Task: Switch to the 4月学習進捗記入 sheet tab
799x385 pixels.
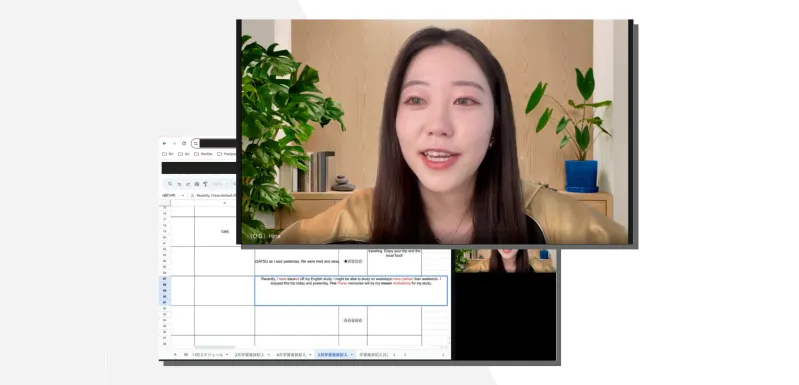Action: click(291, 354)
